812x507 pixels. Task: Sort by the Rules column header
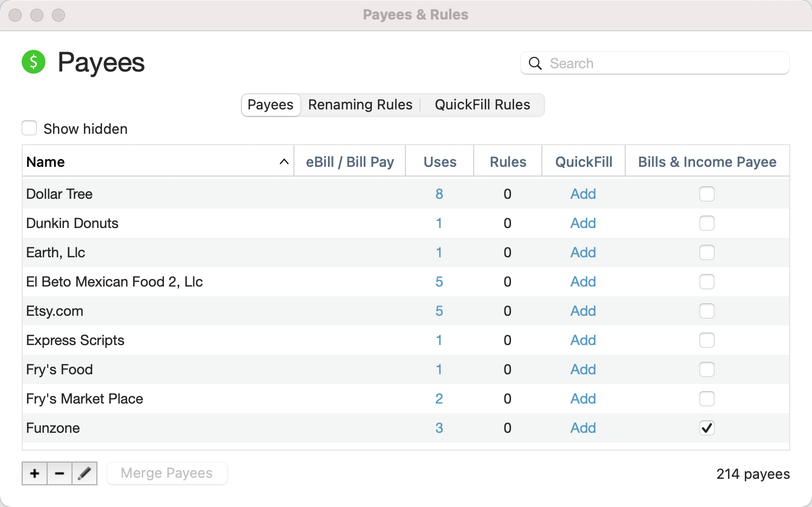[508, 162]
